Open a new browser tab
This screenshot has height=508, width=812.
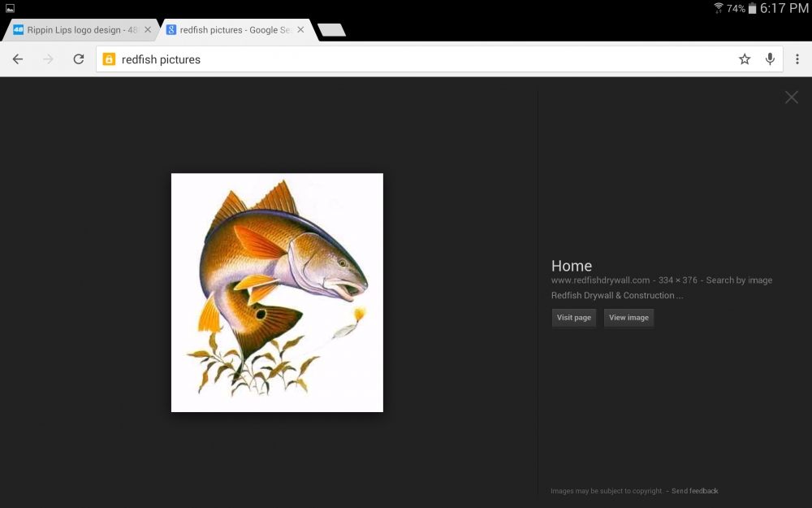tap(331, 30)
